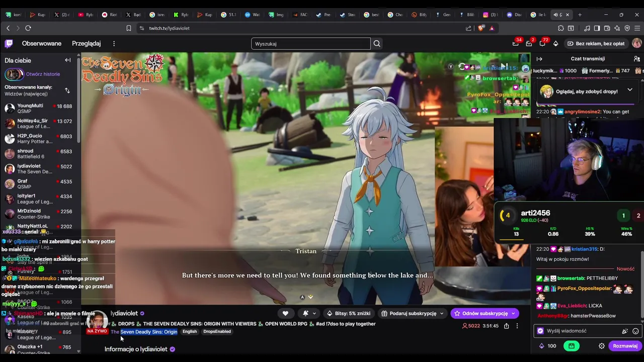Claim green channel points chest
The height and width of the screenshot is (362, 644).
click(x=572, y=346)
